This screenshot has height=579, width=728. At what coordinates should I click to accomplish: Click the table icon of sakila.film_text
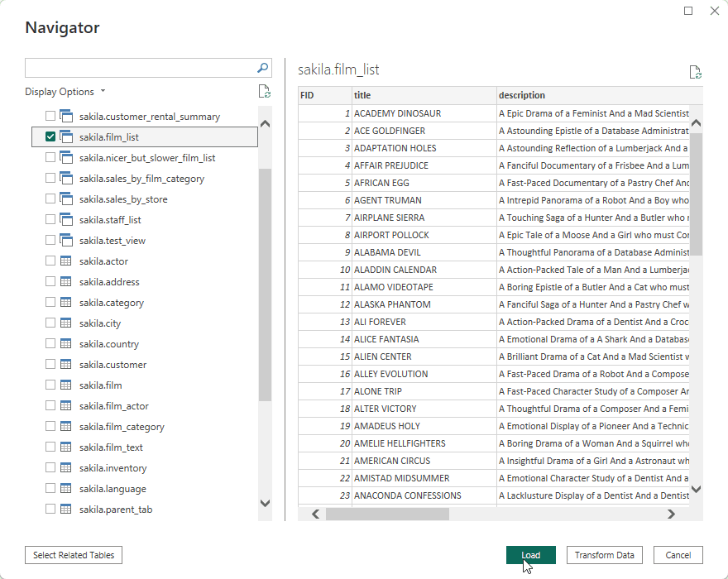pyautogui.click(x=66, y=447)
